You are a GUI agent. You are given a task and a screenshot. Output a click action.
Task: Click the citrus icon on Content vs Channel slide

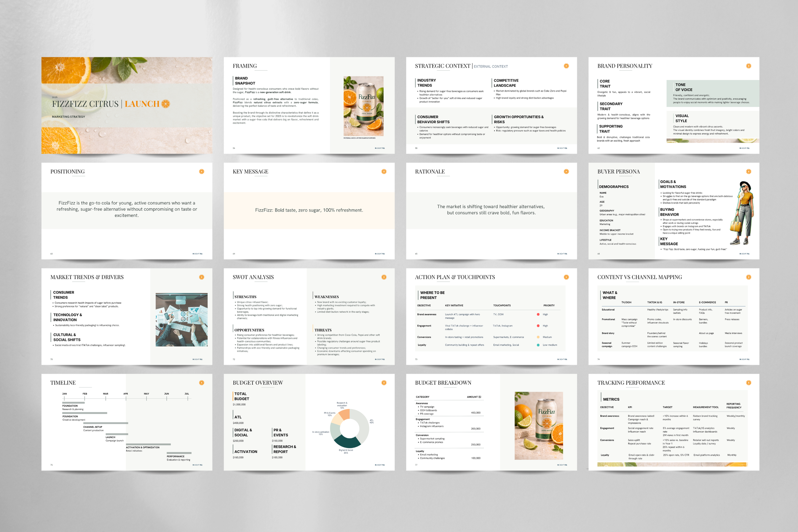749,277
